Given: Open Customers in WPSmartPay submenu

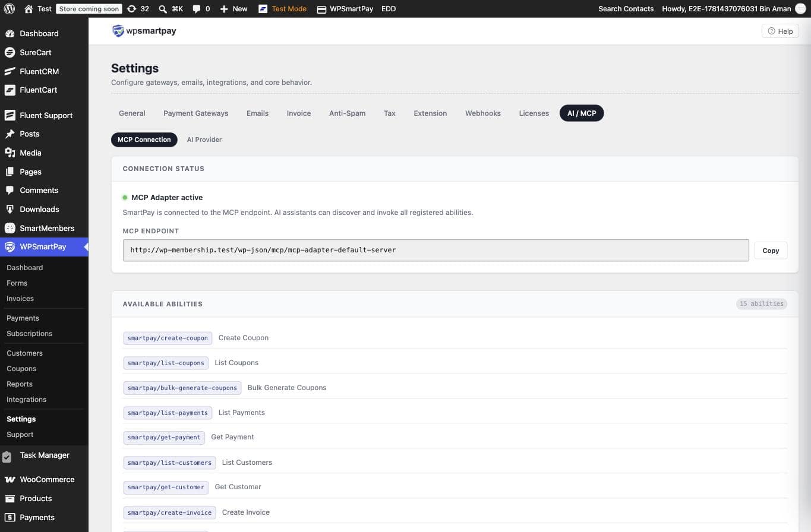Looking at the screenshot, I should pyautogui.click(x=24, y=353).
